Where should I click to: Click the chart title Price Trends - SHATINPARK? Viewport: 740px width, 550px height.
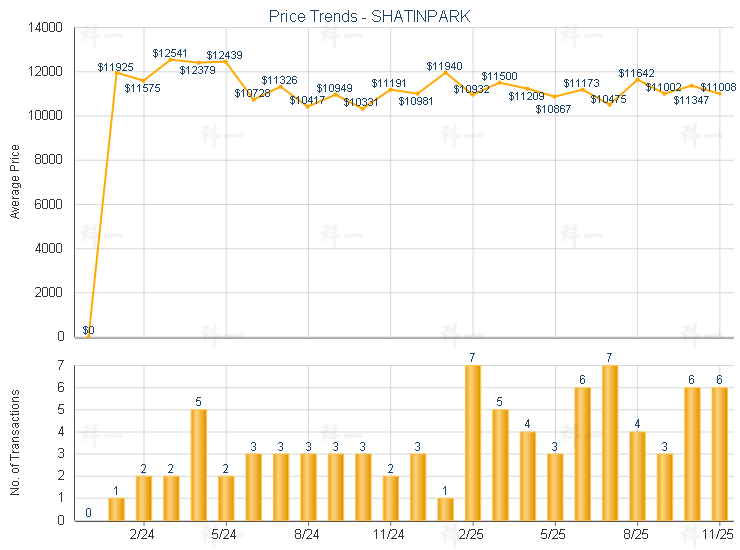coord(370,17)
